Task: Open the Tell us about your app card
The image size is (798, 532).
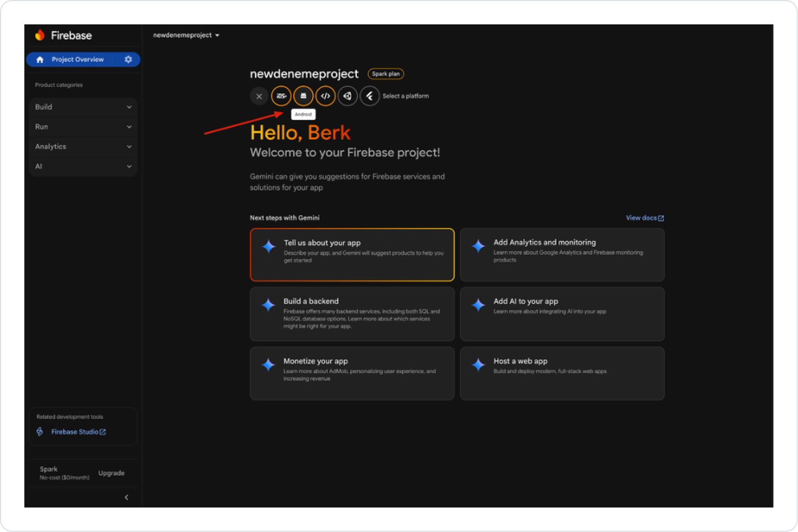Action: pos(352,255)
